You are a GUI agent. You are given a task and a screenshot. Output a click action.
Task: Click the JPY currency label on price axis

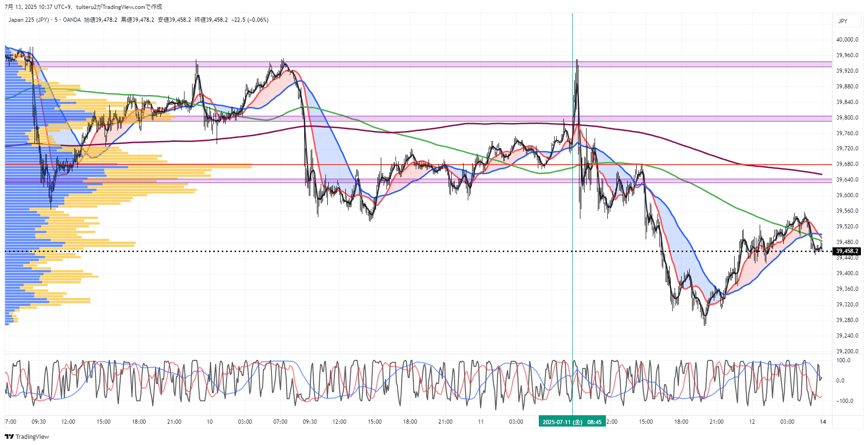pos(843,21)
